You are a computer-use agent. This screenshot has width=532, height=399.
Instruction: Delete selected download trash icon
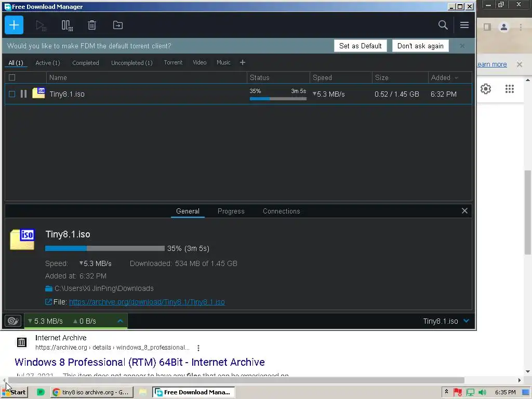click(x=92, y=25)
